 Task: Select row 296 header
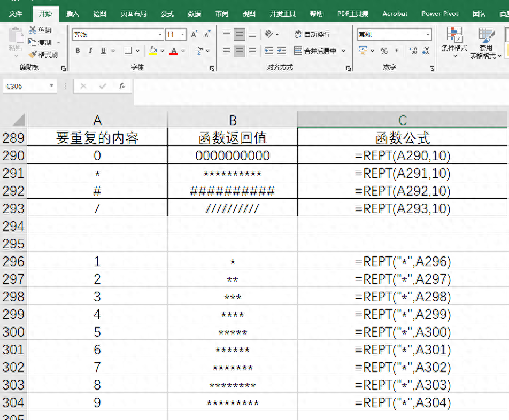[13, 261]
